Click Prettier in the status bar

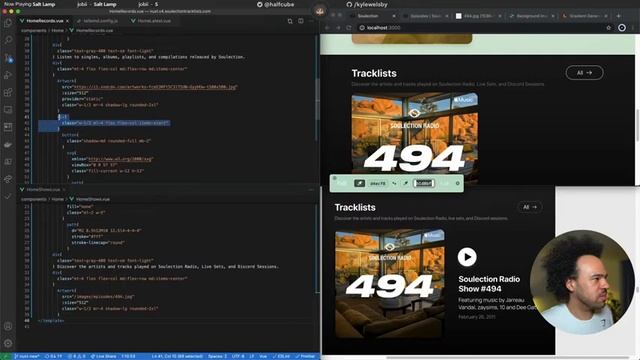pos(305,356)
